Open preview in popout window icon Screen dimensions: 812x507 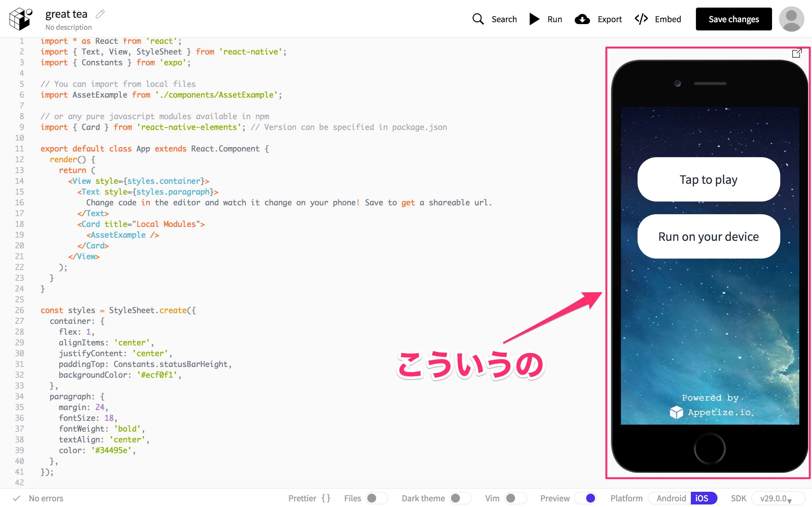(796, 53)
